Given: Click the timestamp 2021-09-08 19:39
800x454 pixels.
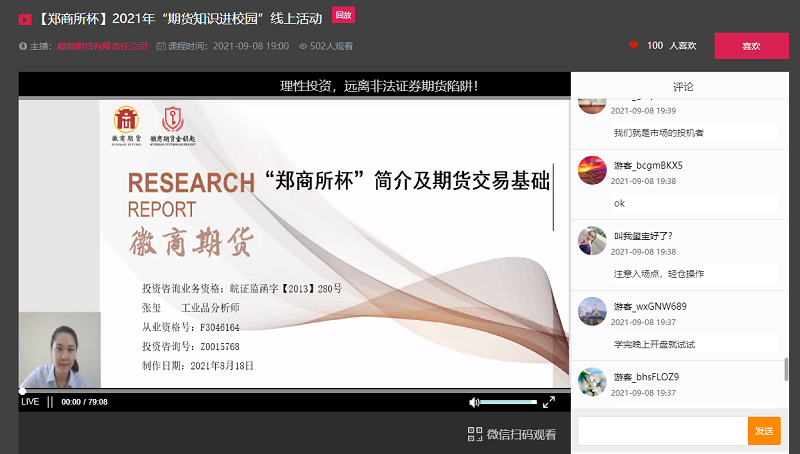Looking at the screenshot, I should click(x=643, y=111).
